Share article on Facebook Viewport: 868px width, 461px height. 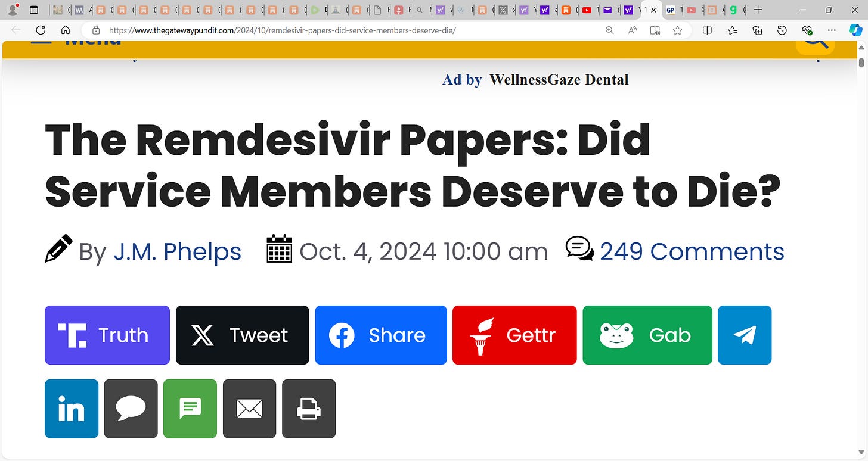pos(381,335)
